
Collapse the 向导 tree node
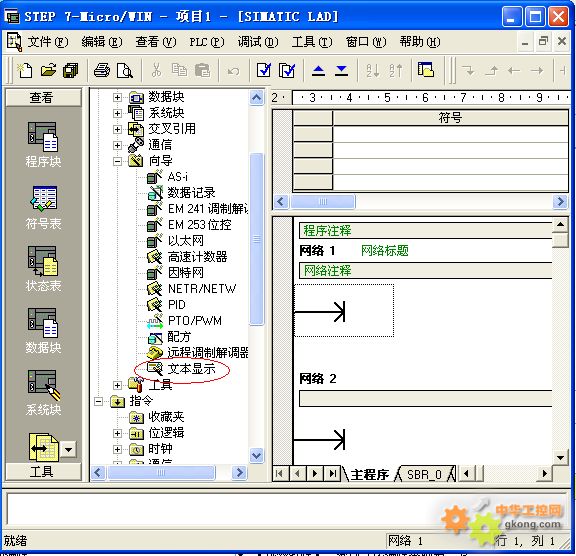(117, 161)
